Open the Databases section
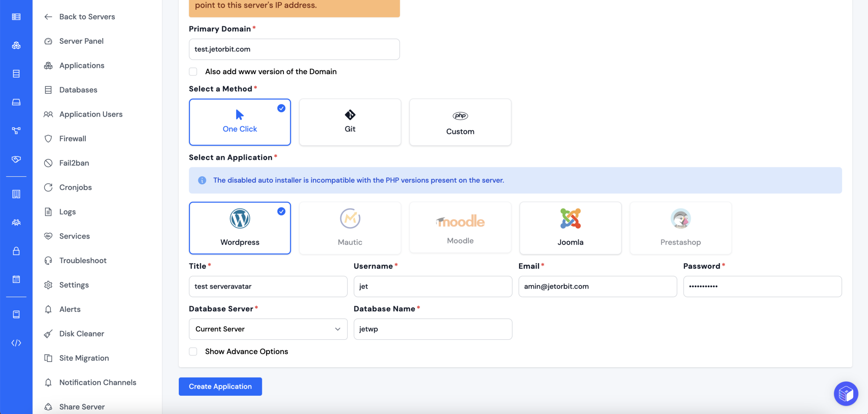 [x=78, y=89]
